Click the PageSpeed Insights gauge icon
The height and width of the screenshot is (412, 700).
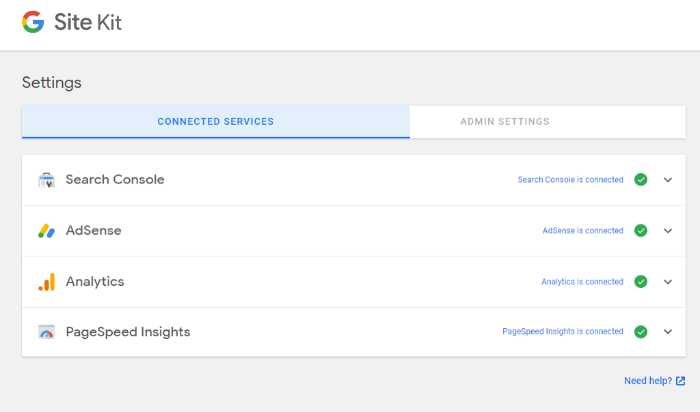click(x=46, y=332)
